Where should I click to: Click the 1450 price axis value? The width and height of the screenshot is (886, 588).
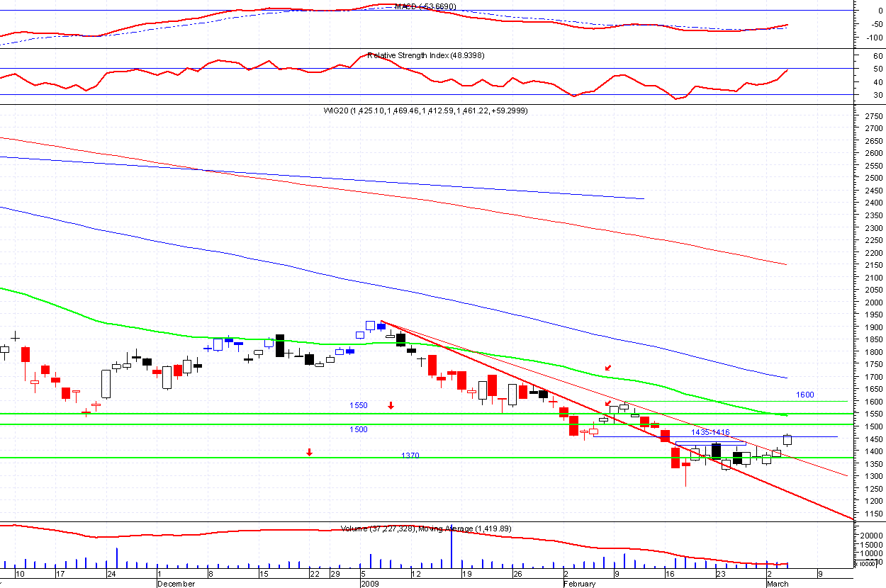click(874, 439)
